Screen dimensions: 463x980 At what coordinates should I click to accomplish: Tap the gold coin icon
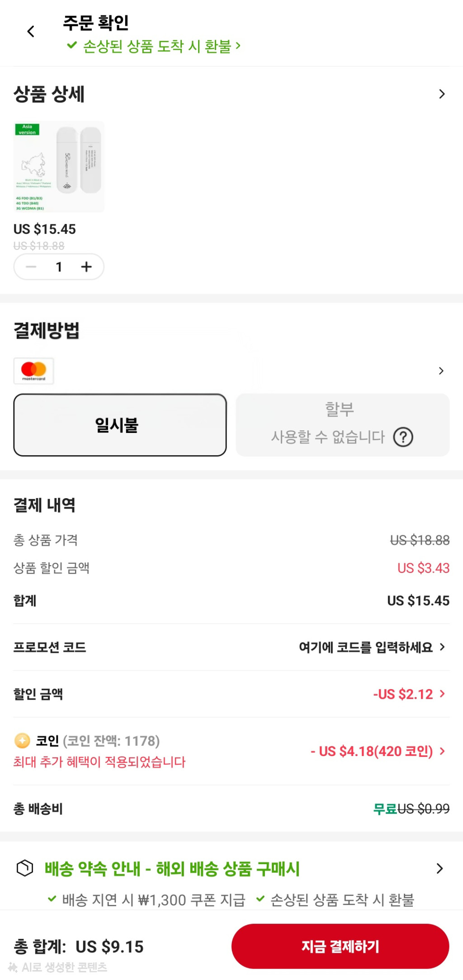pos(22,741)
